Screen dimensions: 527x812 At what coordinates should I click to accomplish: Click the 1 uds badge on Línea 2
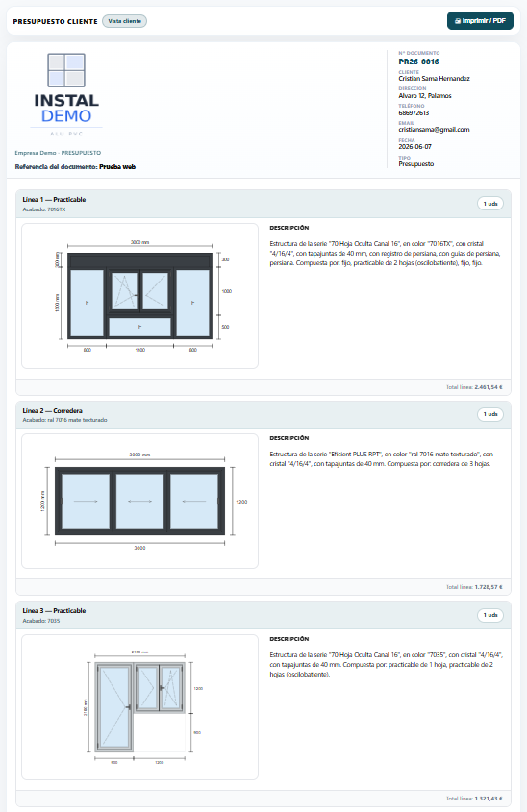[490, 414]
